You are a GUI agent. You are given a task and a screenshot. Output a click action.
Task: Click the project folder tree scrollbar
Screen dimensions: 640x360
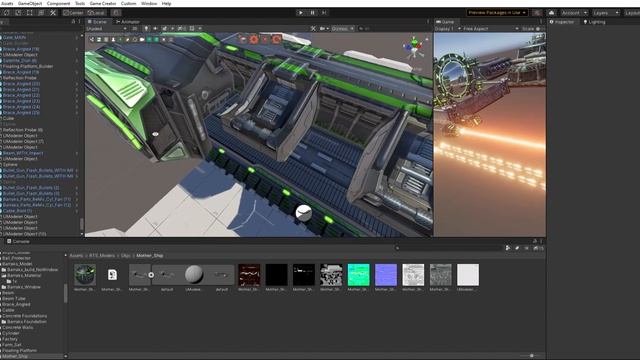pyautogui.click(x=65, y=293)
